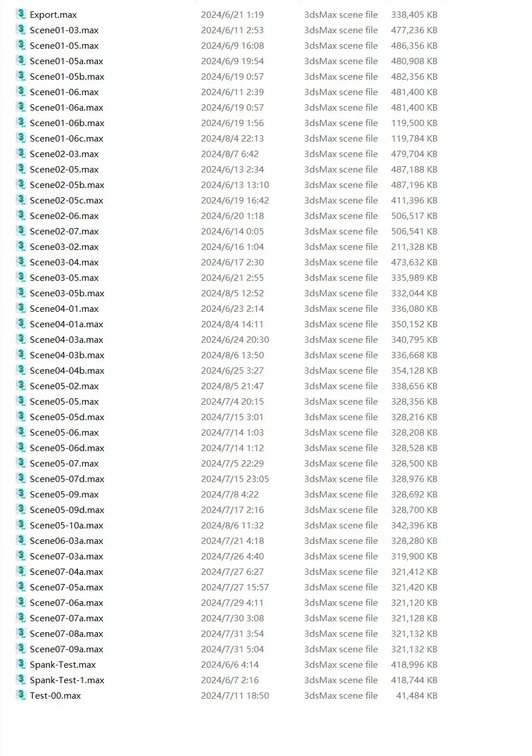The height and width of the screenshot is (756, 532).
Task: Select the file name Scene04-01a.max
Action: [x=66, y=324]
